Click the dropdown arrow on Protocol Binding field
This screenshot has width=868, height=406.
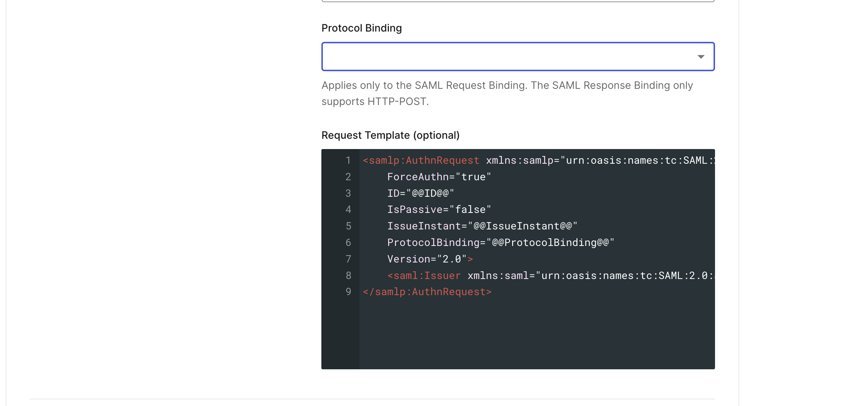tap(700, 57)
